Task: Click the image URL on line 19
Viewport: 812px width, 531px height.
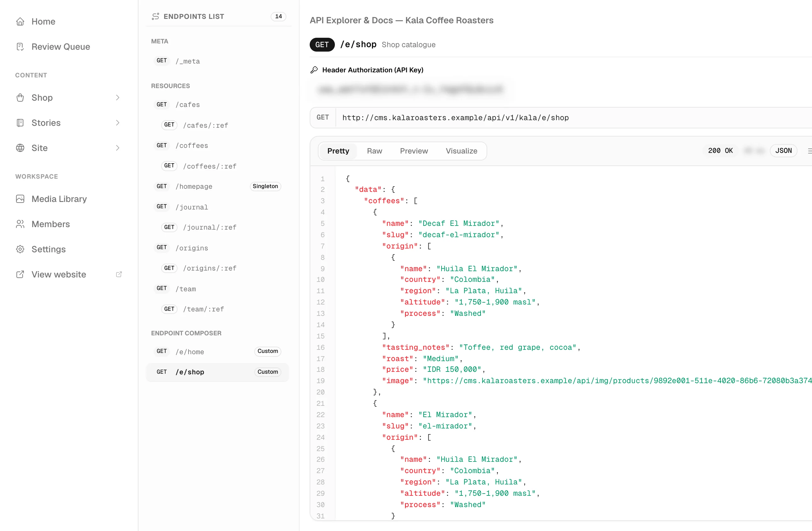Action: click(617, 381)
